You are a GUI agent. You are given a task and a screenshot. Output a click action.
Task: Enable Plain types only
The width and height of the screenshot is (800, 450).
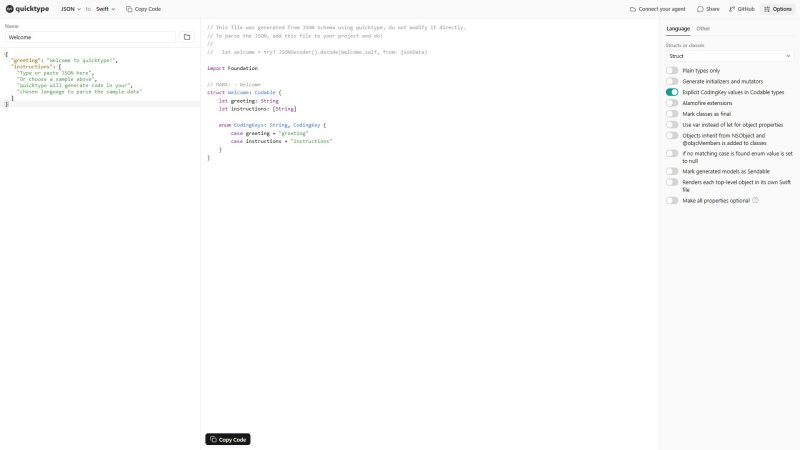672,70
